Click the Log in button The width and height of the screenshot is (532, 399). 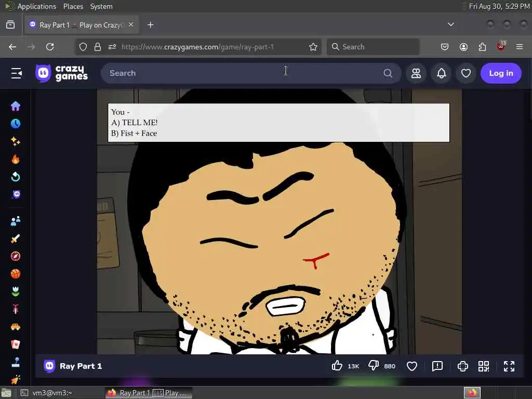point(501,73)
